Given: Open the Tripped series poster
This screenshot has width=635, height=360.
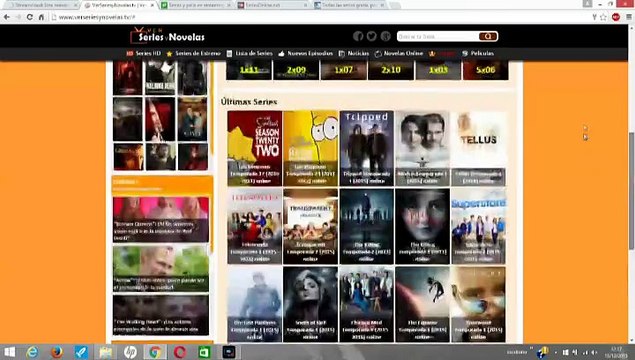Looking at the screenshot, I should [x=367, y=149].
